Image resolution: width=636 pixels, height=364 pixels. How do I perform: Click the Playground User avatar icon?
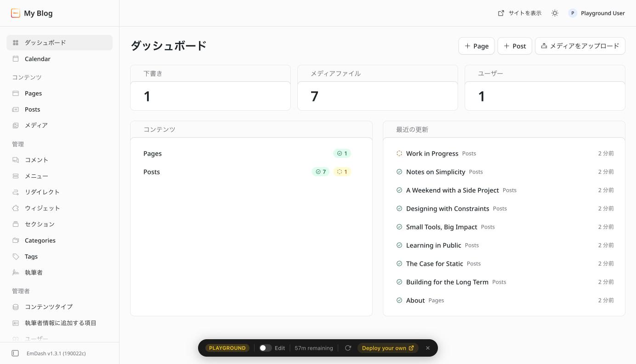(x=573, y=13)
